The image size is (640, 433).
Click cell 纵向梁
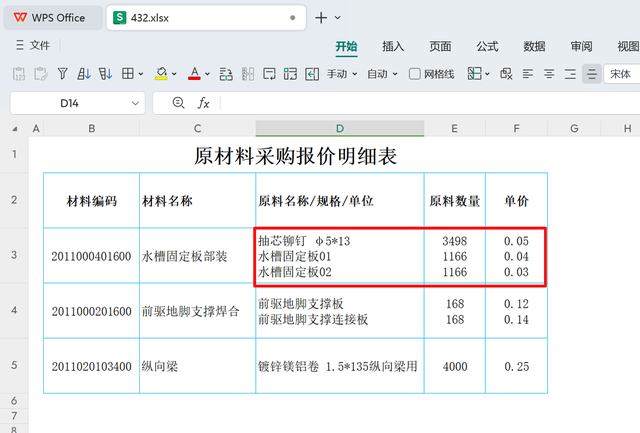(x=198, y=366)
